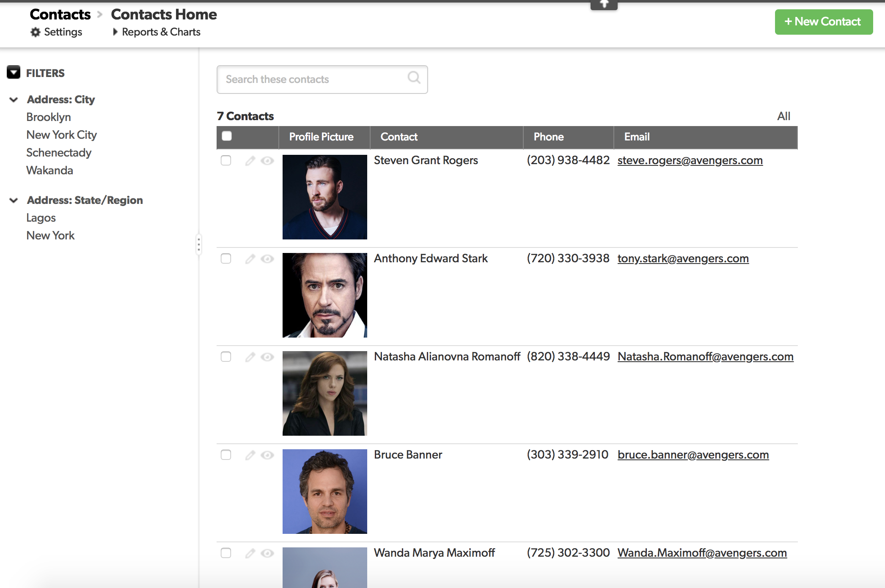View Wanda Marya Maximoff with eye icon
Viewport: 885px width, 588px height.
coord(267,553)
